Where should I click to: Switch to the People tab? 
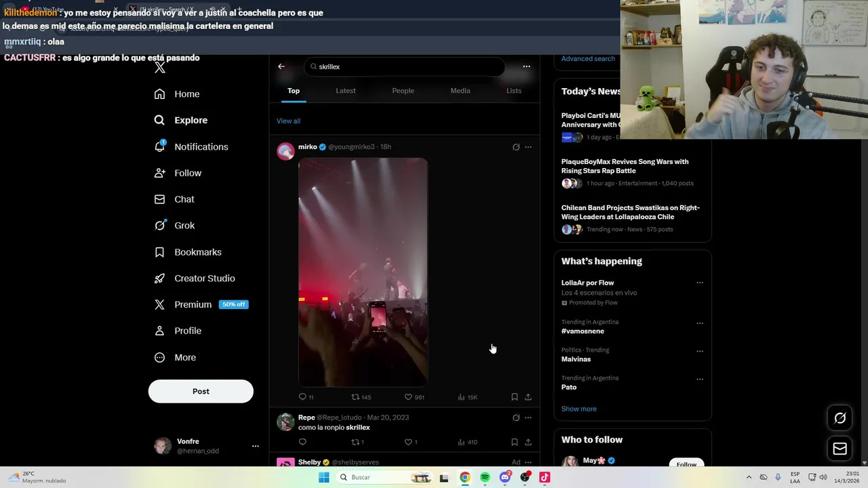pos(403,91)
